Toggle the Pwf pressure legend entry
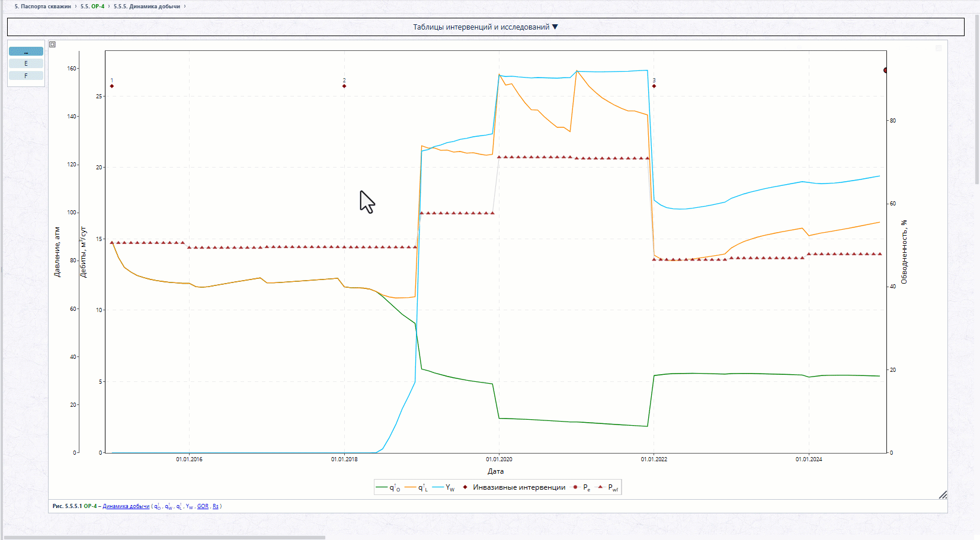Image resolution: width=980 pixels, height=540 pixels. pyautogui.click(x=607, y=487)
